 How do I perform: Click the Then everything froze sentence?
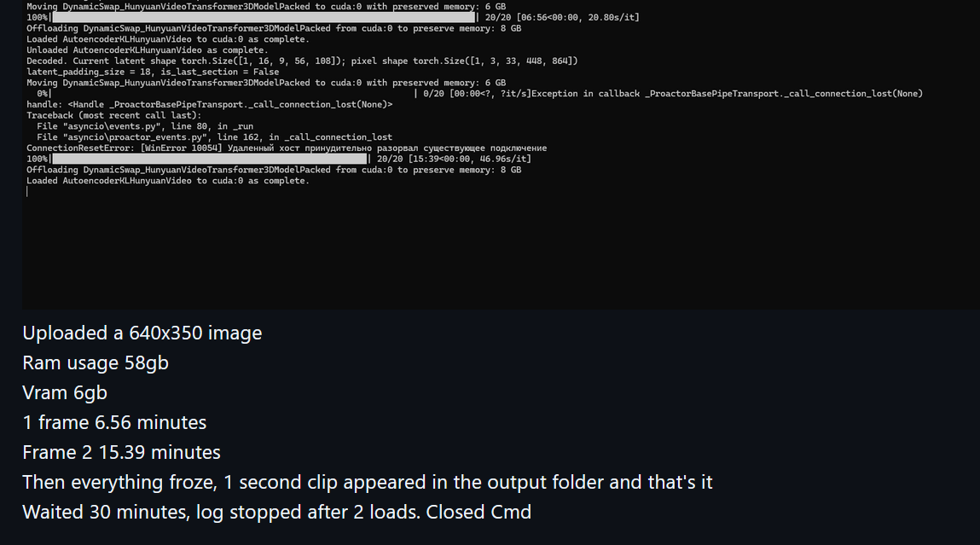tap(368, 483)
